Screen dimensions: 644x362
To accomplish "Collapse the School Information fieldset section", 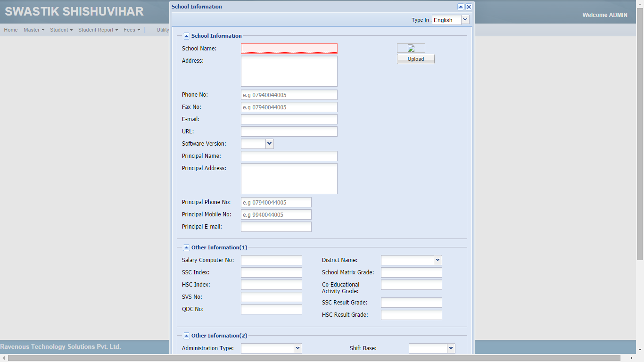I will [x=186, y=36].
